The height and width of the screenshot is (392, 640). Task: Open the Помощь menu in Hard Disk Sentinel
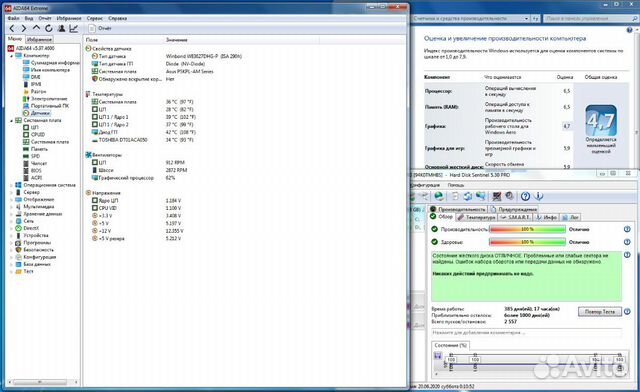point(456,185)
